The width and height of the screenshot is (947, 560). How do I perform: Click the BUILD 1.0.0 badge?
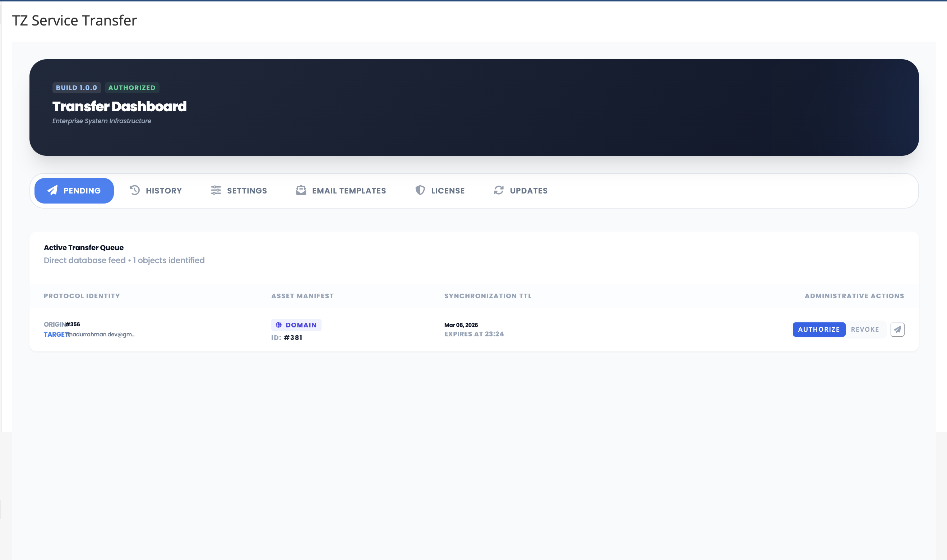pos(76,88)
